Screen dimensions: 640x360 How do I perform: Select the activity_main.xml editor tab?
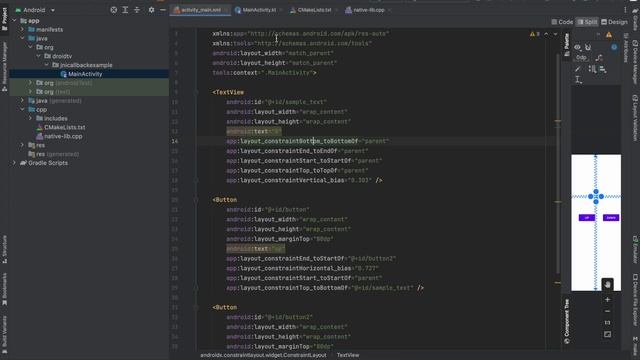click(201, 10)
